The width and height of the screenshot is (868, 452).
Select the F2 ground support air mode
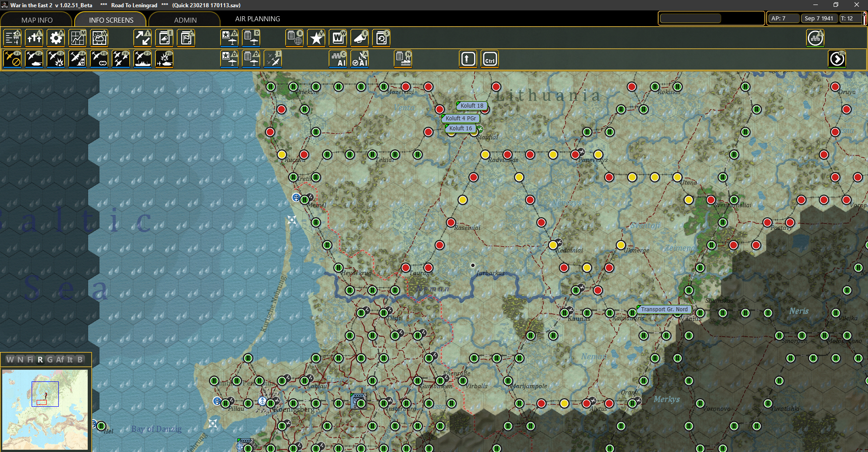(x=34, y=59)
